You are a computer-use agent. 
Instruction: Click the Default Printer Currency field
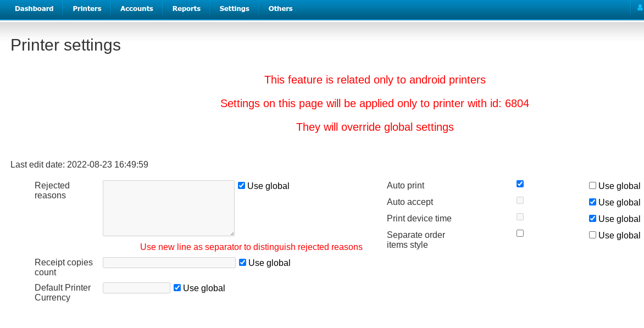(136, 288)
